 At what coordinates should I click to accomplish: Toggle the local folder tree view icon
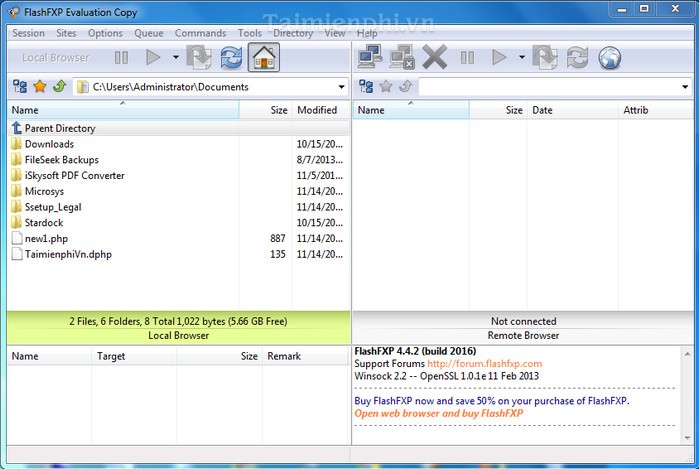(20, 87)
